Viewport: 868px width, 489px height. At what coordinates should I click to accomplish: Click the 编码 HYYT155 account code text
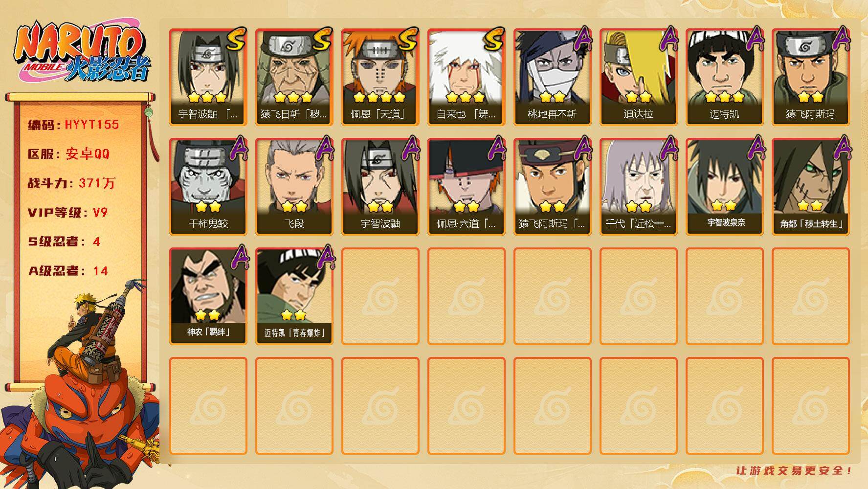pyautogui.click(x=73, y=125)
